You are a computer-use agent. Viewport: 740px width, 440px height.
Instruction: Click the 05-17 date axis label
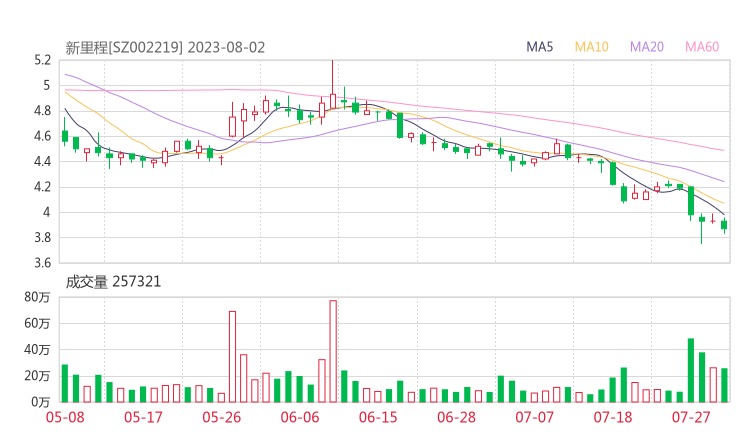tap(143, 417)
